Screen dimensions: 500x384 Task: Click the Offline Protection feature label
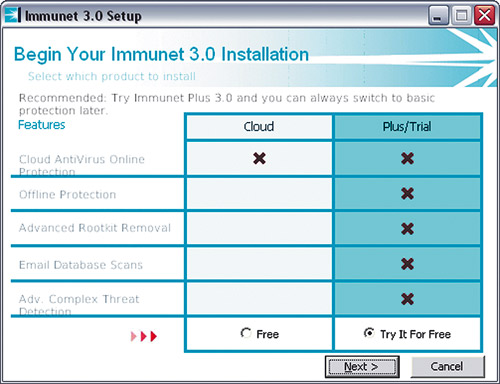coord(68,194)
